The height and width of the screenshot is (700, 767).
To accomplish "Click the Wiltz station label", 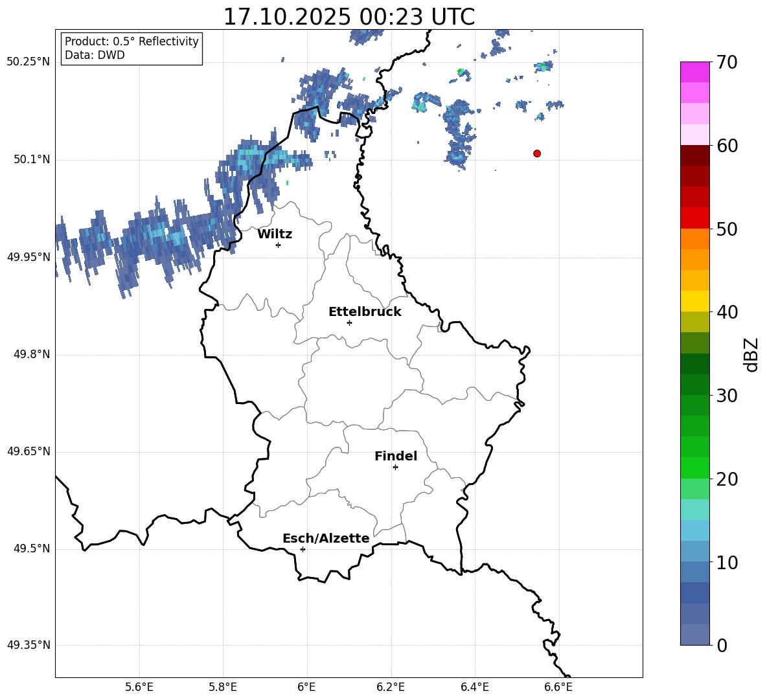I will coord(275,234).
